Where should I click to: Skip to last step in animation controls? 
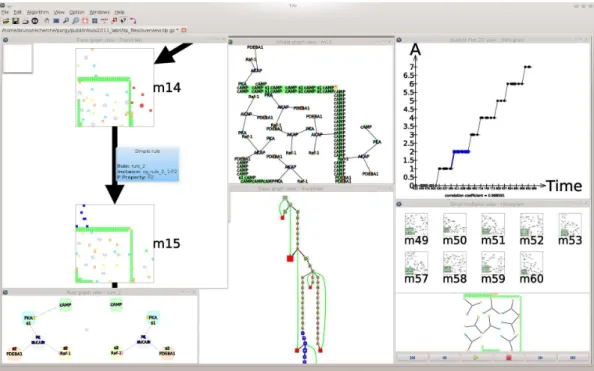[572, 357]
